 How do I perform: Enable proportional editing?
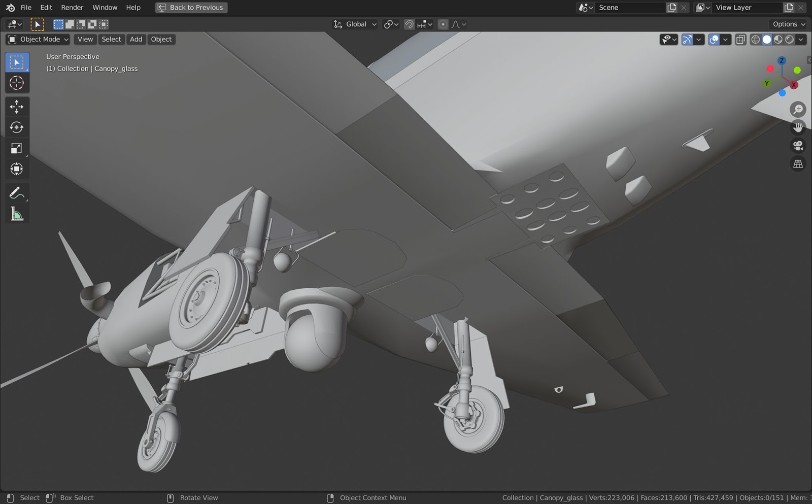click(443, 24)
